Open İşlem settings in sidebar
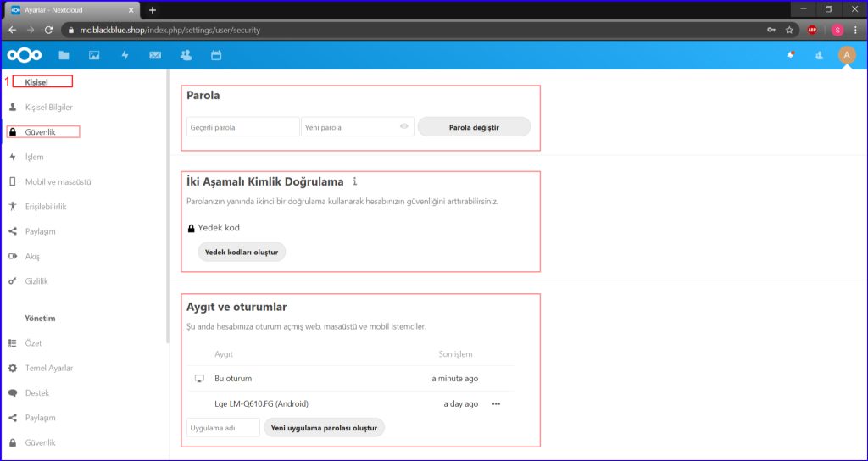This screenshot has width=868, height=461. [x=34, y=157]
